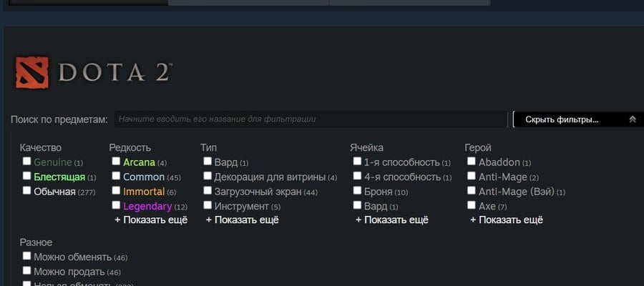Click the double chevron on the hide filters button

point(633,119)
